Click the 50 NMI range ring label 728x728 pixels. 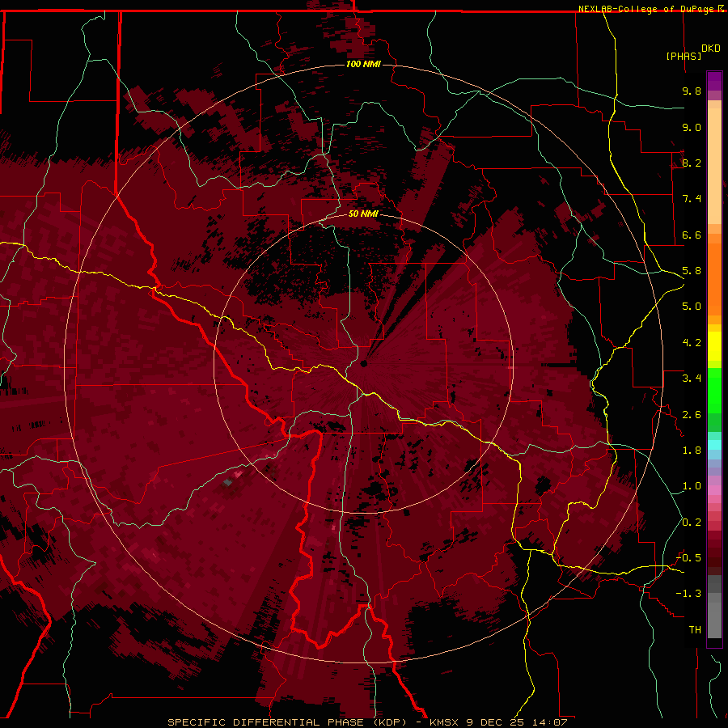(363, 214)
